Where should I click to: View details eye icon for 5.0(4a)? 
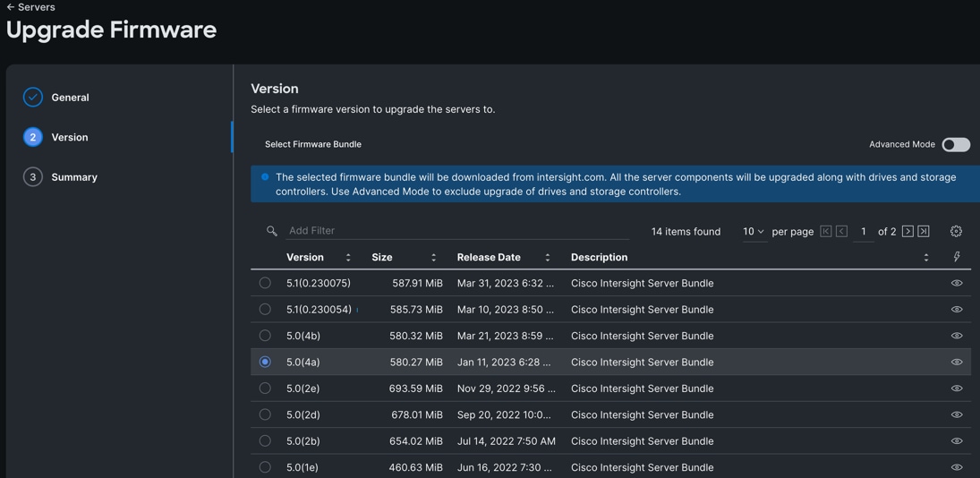[x=956, y=362]
